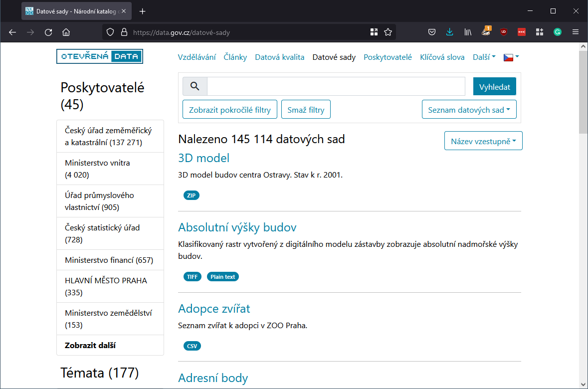Open the tracking protection shield icon
Screen dimensions: 588x389
pos(110,32)
